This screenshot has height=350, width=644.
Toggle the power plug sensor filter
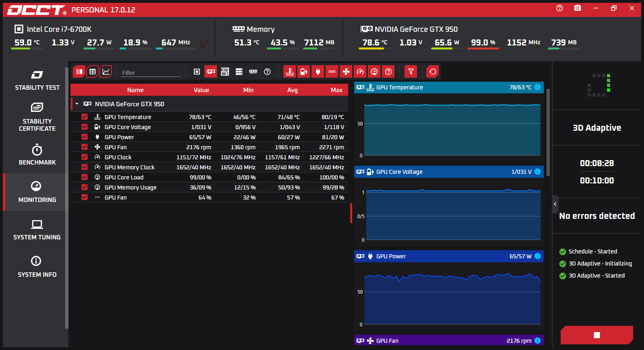click(318, 72)
